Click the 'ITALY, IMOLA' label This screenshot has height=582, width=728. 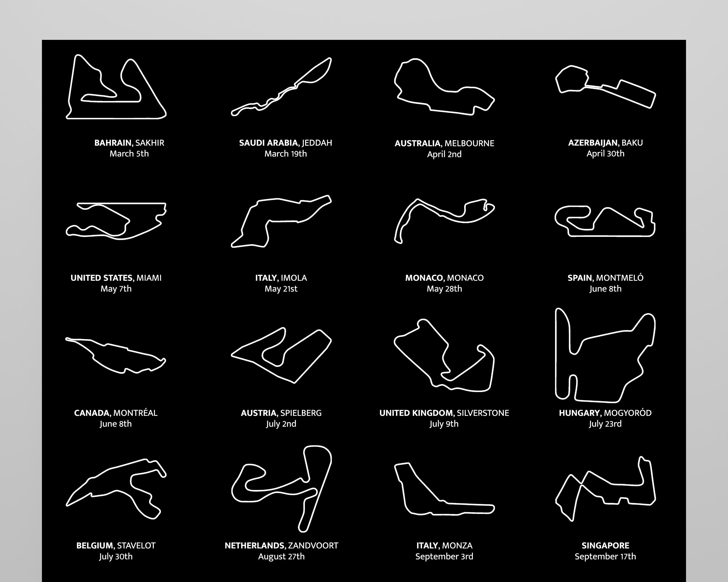[x=281, y=278]
